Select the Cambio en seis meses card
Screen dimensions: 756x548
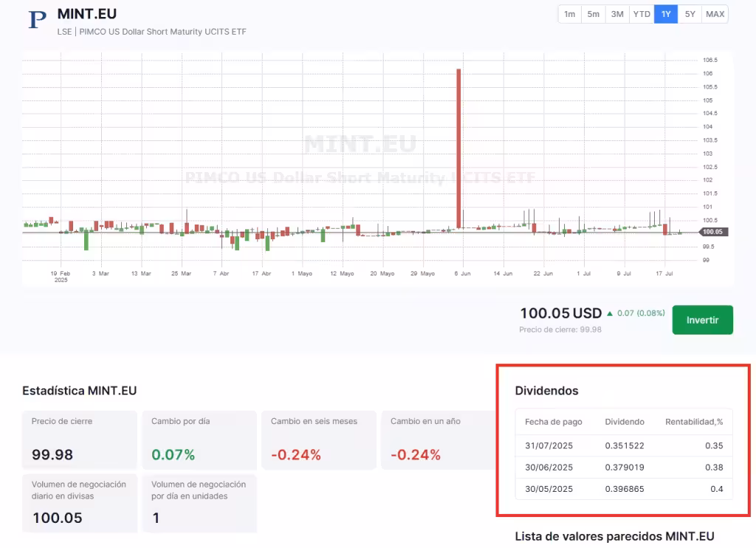coord(319,440)
